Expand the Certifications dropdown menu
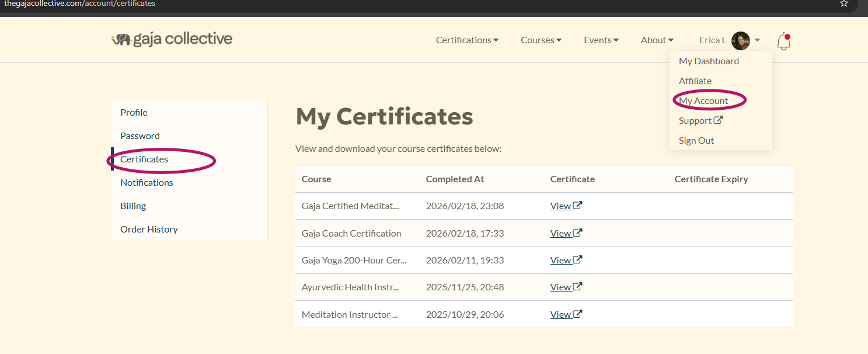This screenshot has height=354, width=868. pyautogui.click(x=467, y=40)
